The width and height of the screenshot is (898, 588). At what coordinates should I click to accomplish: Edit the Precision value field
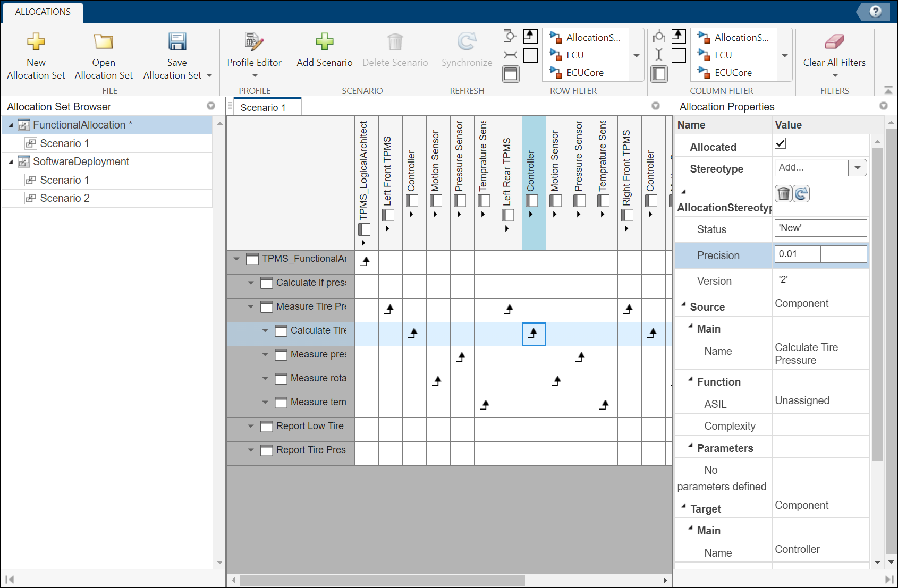[797, 254]
